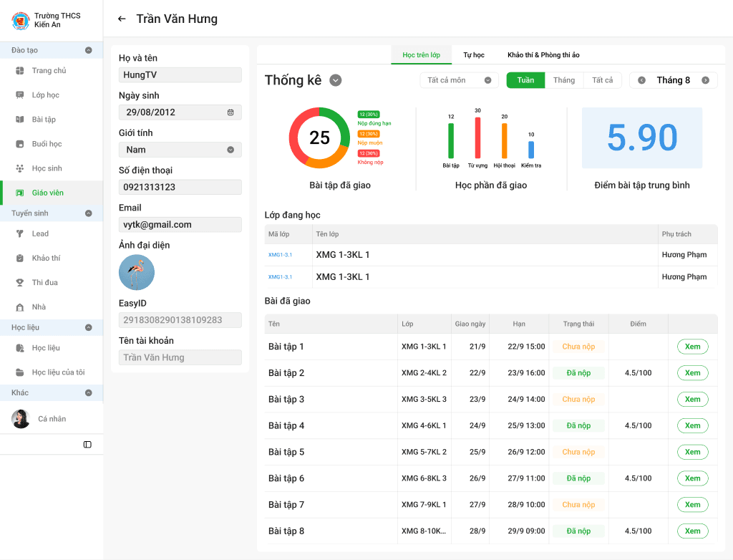Click Xem for Bài tập 1
The image size is (733, 560).
pos(692,347)
